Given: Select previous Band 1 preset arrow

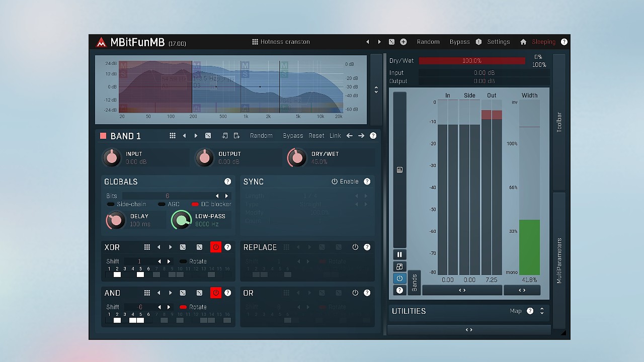Looking at the screenshot, I should (184, 136).
